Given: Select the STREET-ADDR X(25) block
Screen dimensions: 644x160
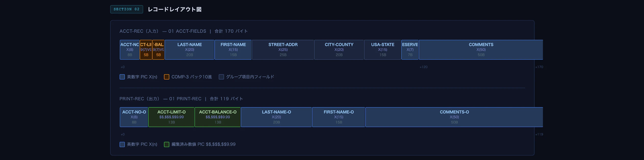Looking at the screenshot, I should coord(283,50).
